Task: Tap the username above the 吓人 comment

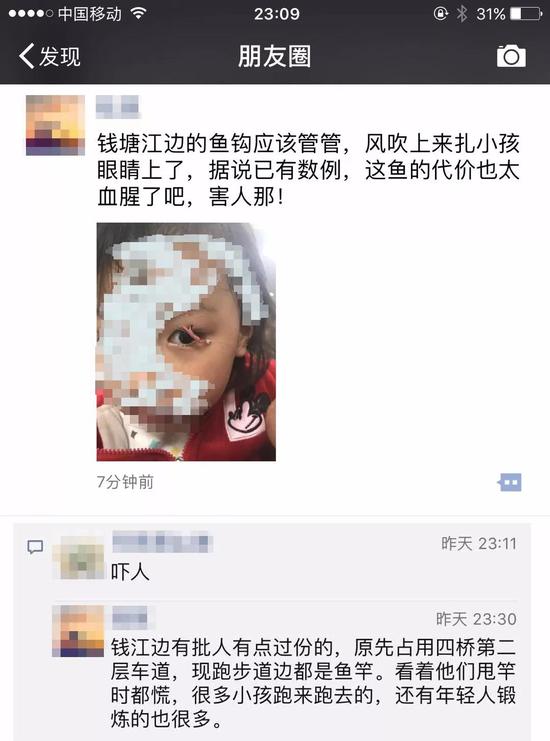Action: click(162, 542)
